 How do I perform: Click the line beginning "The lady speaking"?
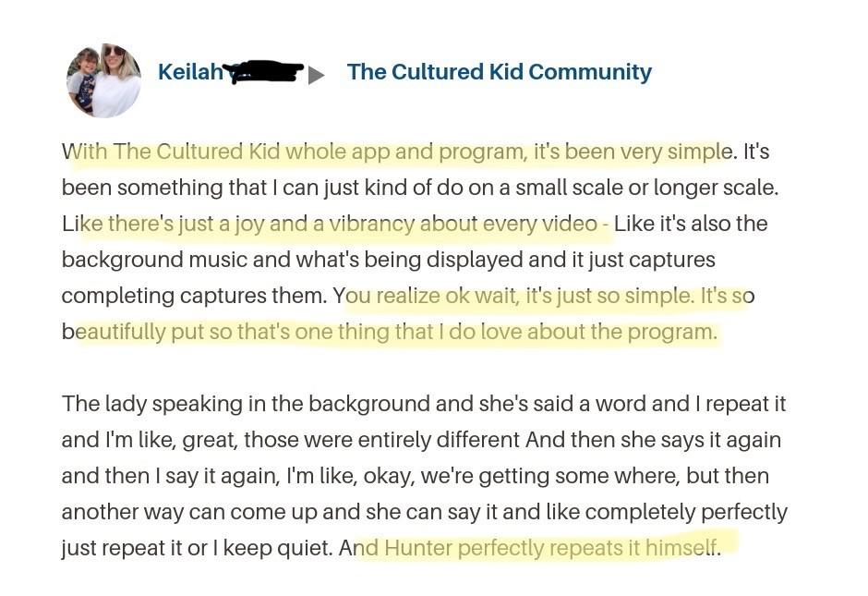(424, 404)
